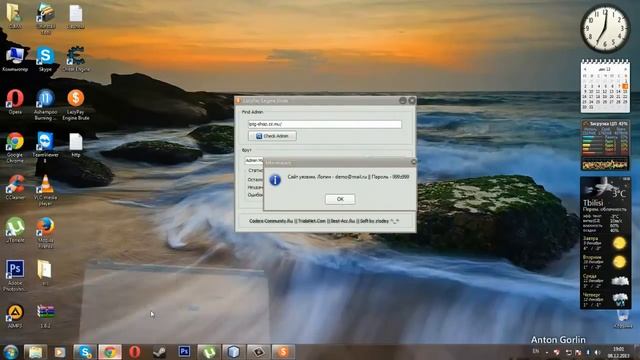Open the Cheat Engine desktop shortcut
This screenshot has height=360, width=640.
(76, 59)
